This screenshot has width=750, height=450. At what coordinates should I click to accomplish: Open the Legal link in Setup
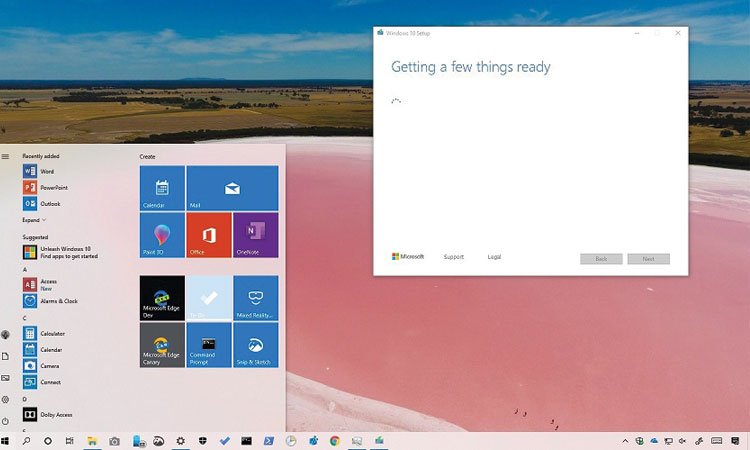[494, 257]
